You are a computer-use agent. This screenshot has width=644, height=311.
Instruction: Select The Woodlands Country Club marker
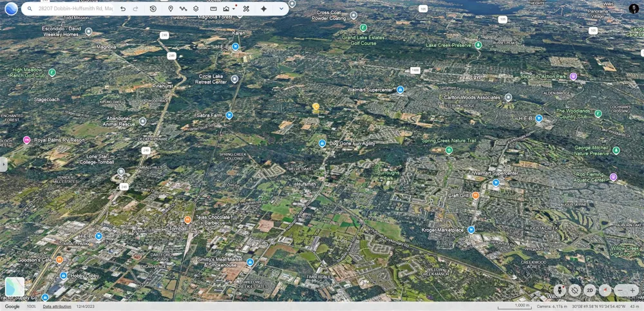tap(598, 114)
